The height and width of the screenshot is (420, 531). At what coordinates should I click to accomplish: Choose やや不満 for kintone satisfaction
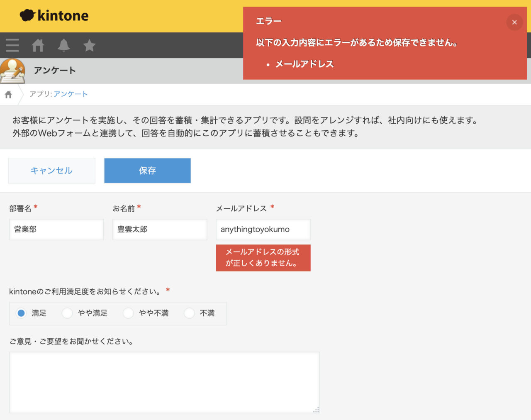[128, 313]
